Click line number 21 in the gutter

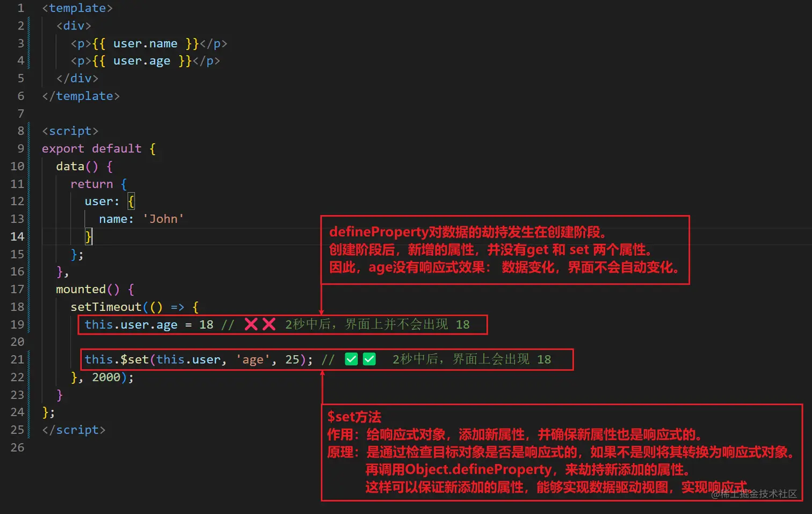click(x=17, y=359)
